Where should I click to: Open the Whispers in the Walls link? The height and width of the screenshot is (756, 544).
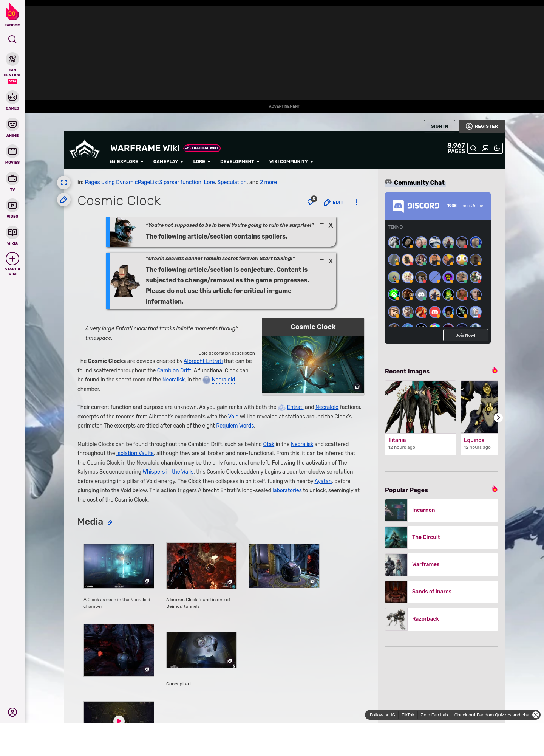tap(168, 472)
